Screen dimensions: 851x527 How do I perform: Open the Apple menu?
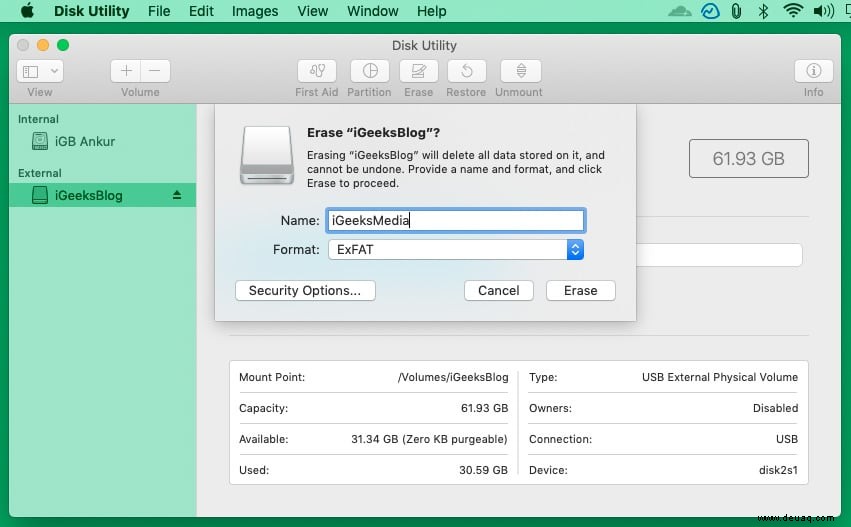pos(27,11)
